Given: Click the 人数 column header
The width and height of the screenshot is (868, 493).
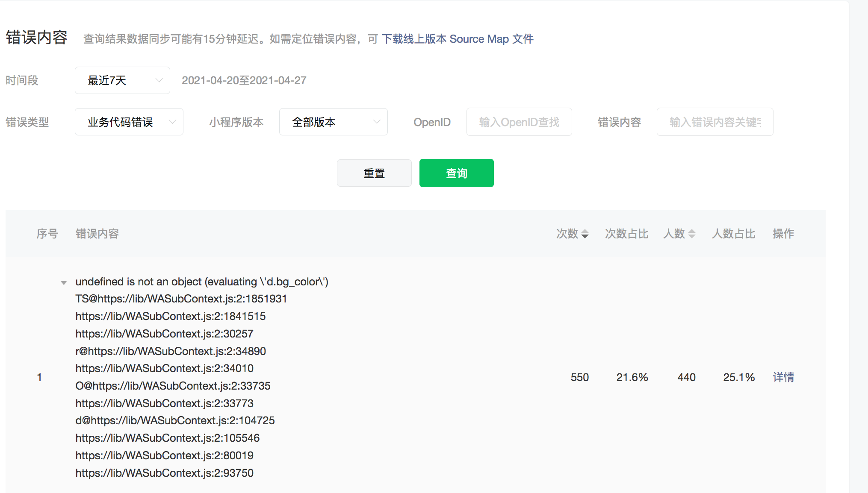Looking at the screenshot, I should pos(674,234).
